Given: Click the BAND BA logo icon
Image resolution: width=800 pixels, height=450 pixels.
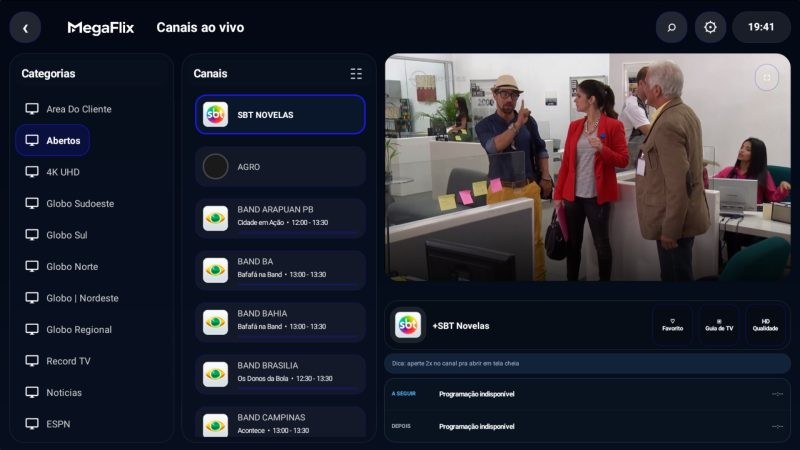Looking at the screenshot, I should point(215,270).
